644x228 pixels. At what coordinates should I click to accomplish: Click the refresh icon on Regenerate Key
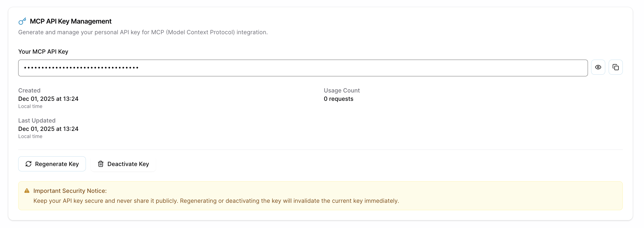[x=28, y=164]
